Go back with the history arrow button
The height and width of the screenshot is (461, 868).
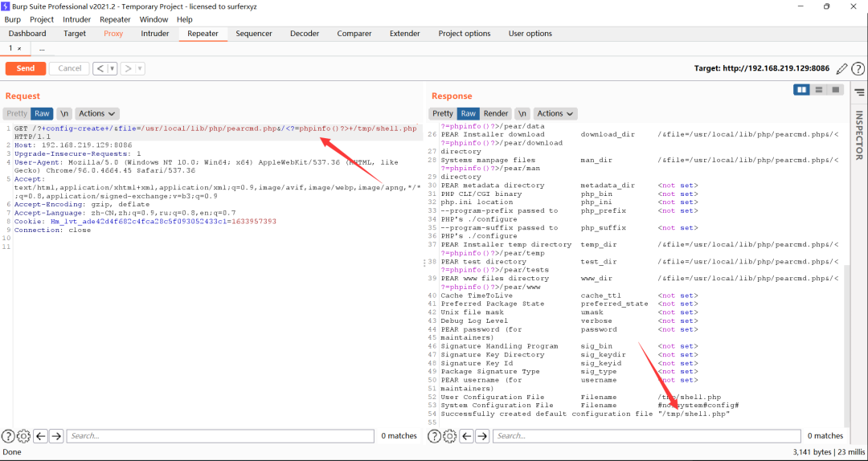[100, 68]
